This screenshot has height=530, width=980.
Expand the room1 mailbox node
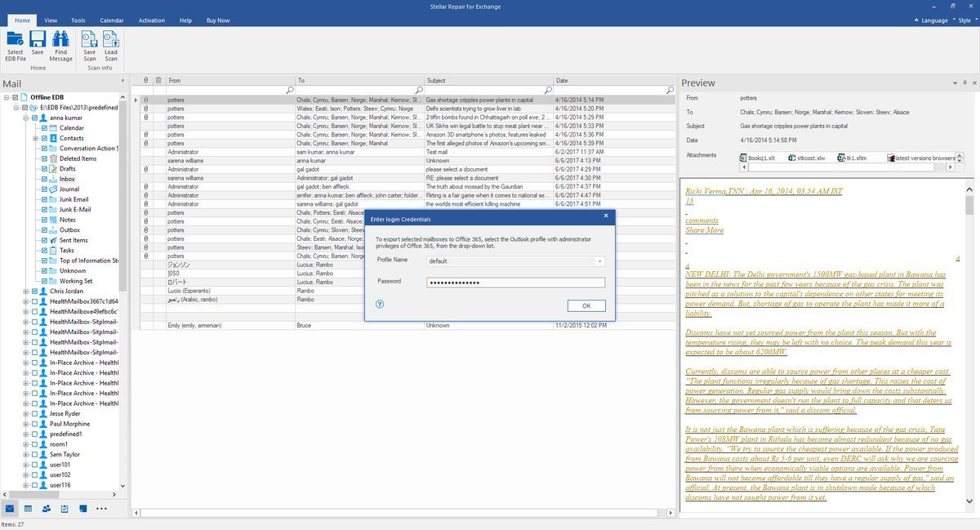click(x=25, y=444)
